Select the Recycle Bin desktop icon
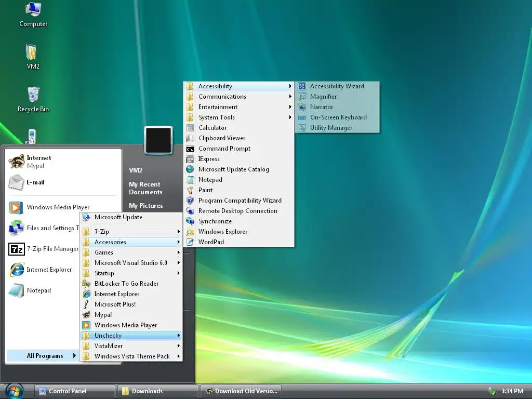 (x=33, y=99)
